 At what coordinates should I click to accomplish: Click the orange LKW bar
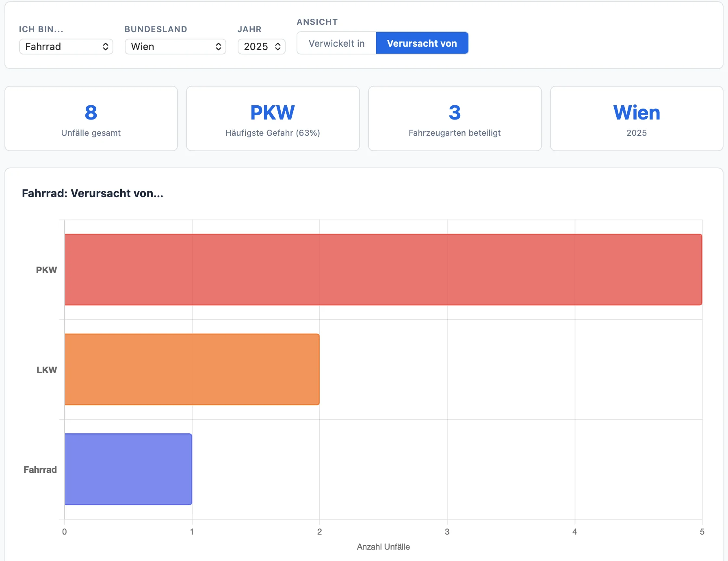(x=192, y=370)
